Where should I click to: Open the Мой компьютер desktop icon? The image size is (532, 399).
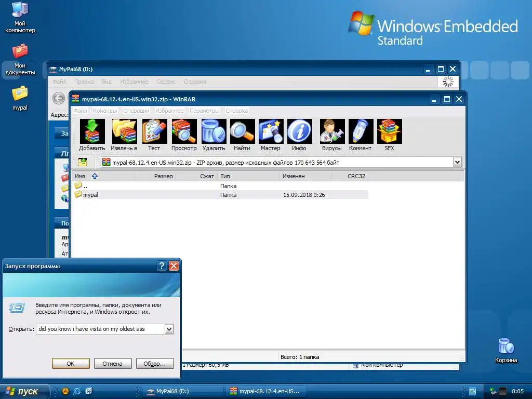[x=20, y=17]
